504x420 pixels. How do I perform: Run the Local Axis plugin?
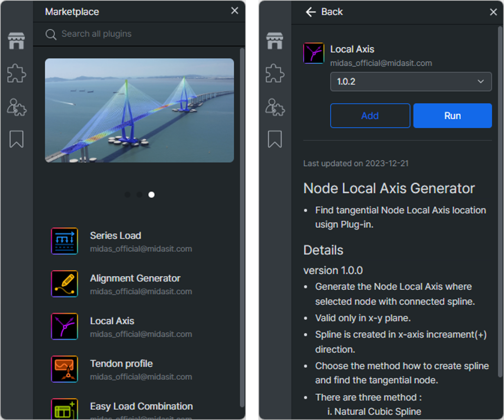(452, 116)
